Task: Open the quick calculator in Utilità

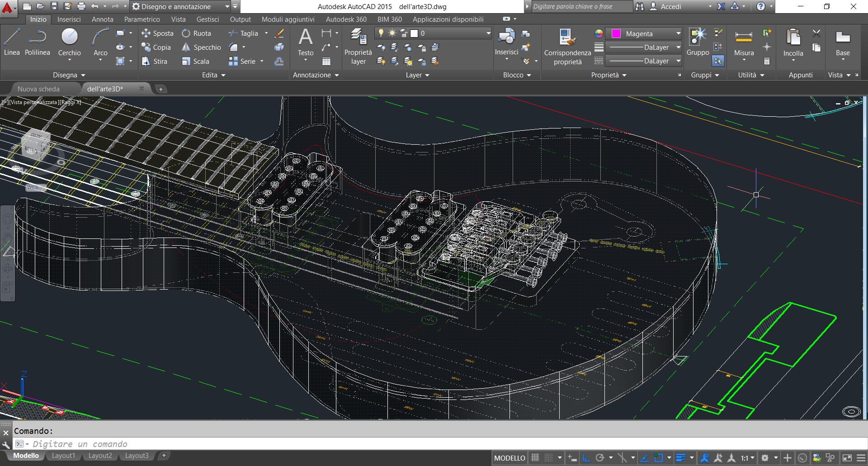Action: 767,61
